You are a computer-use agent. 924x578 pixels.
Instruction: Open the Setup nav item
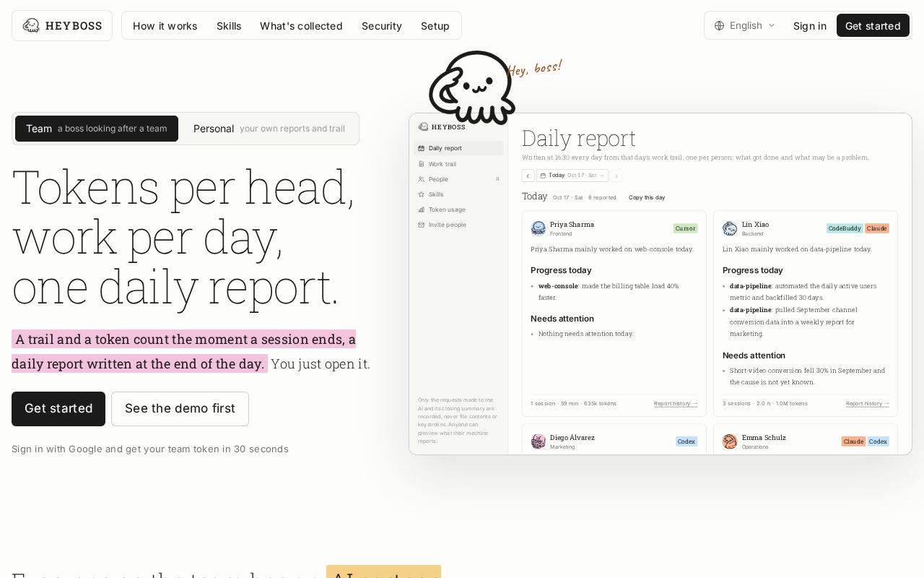[435, 26]
